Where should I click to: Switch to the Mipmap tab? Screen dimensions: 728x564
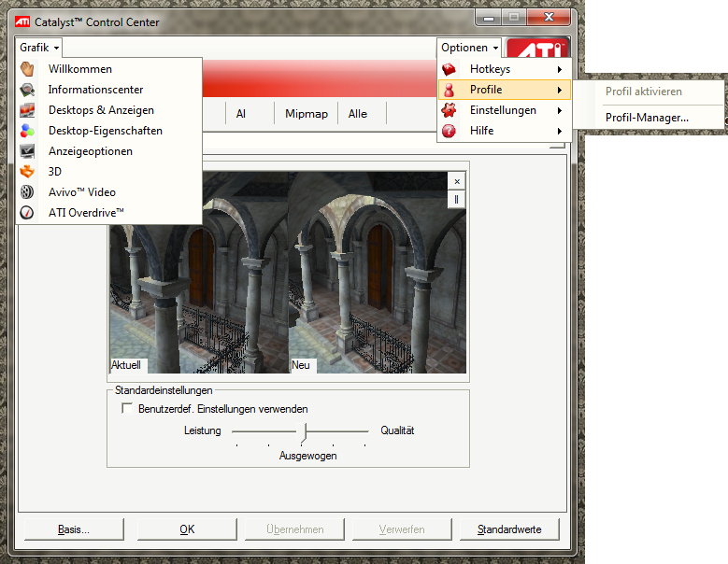coord(307,114)
